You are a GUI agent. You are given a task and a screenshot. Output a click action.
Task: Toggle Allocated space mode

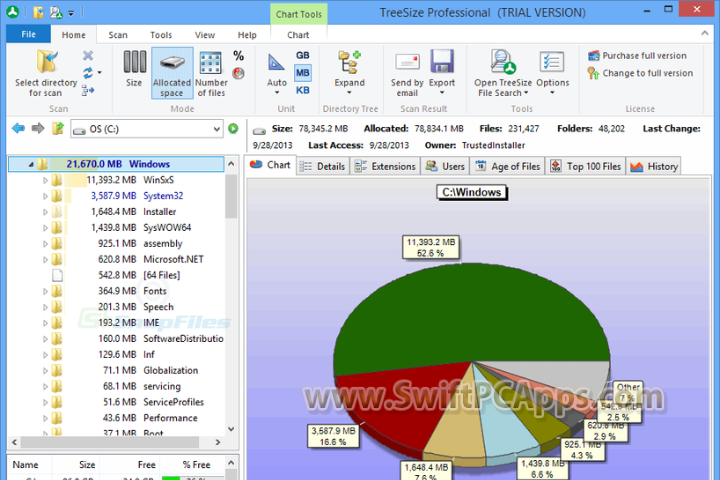coord(172,73)
